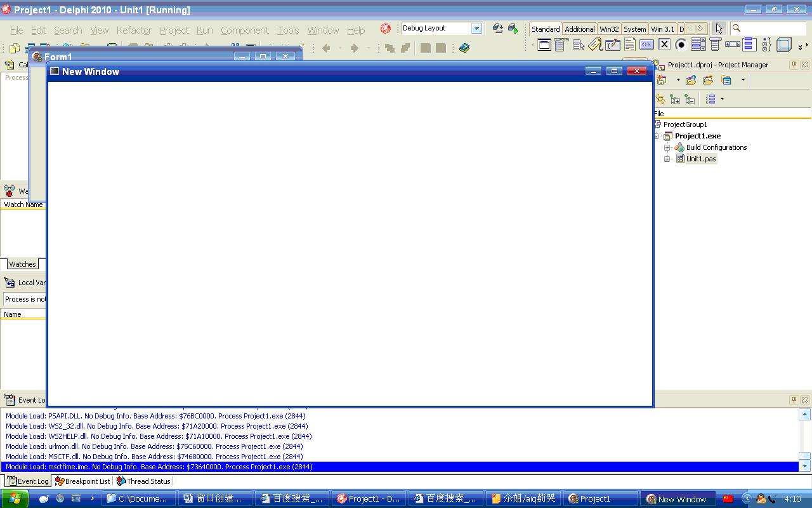Image resolution: width=812 pixels, height=508 pixels.
Task: Collapse the Project1.exe tree node
Action: [657, 136]
